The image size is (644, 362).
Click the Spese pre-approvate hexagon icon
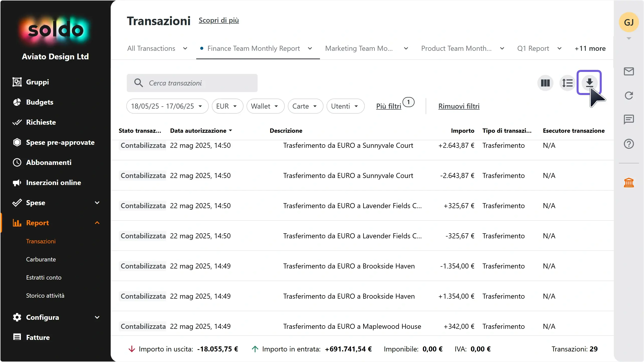tap(17, 142)
